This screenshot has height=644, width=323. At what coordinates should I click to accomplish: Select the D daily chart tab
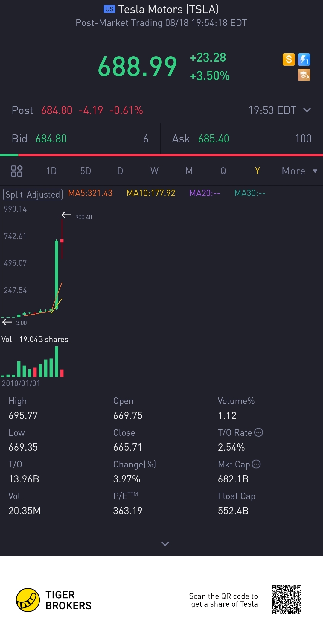click(x=120, y=171)
